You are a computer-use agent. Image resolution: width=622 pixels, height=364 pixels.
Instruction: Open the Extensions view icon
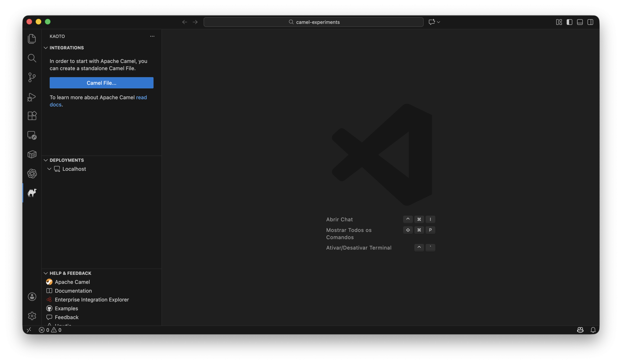pyautogui.click(x=32, y=116)
